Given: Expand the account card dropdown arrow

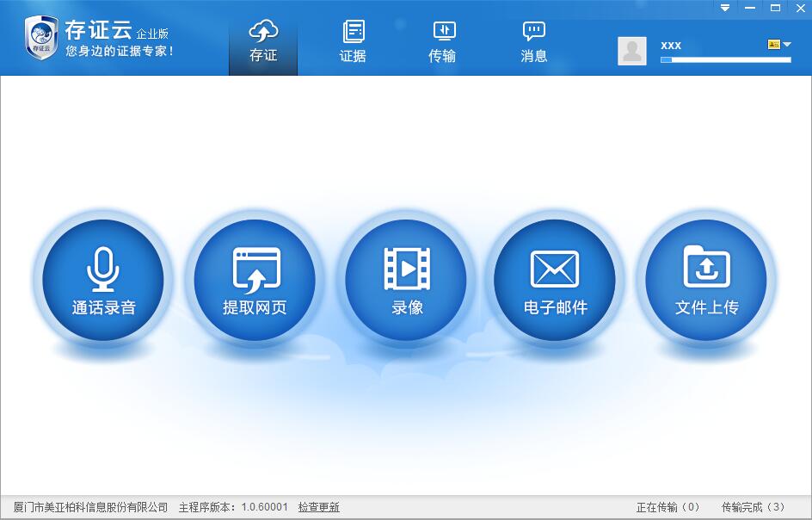Looking at the screenshot, I should tap(787, 45).
